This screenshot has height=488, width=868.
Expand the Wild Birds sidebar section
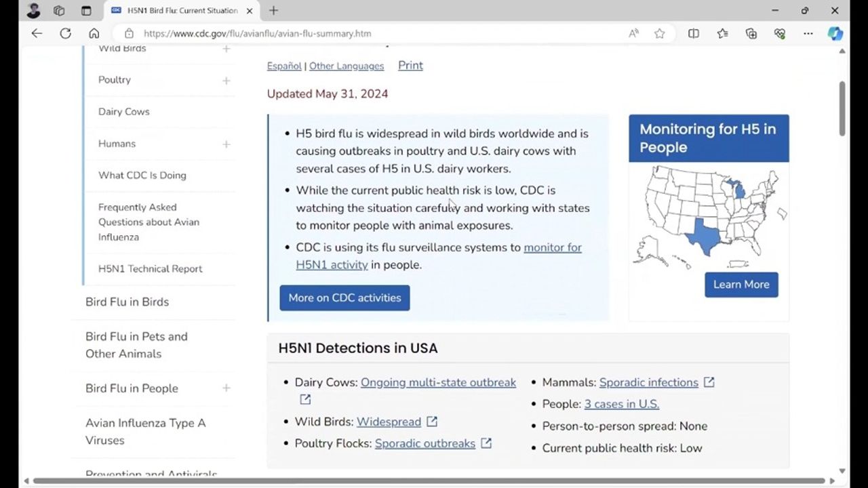pyautogui.click(x=226, y=49)
